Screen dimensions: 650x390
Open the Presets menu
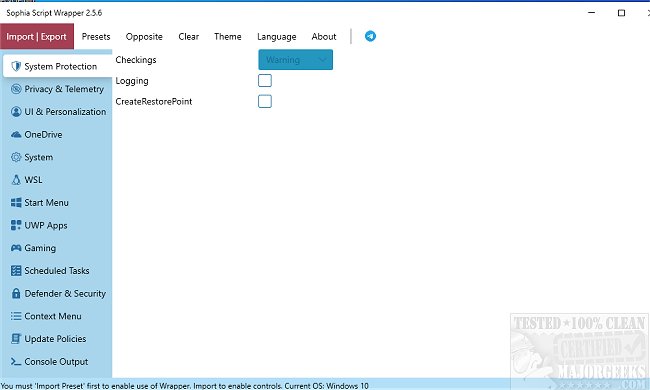click(x=96, y=36)
